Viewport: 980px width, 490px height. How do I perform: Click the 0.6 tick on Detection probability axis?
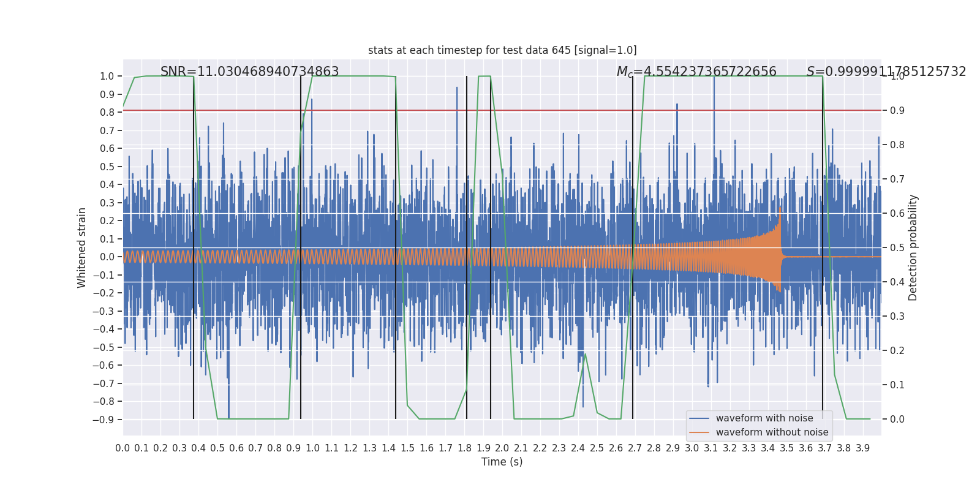click(x=897, y=214)
